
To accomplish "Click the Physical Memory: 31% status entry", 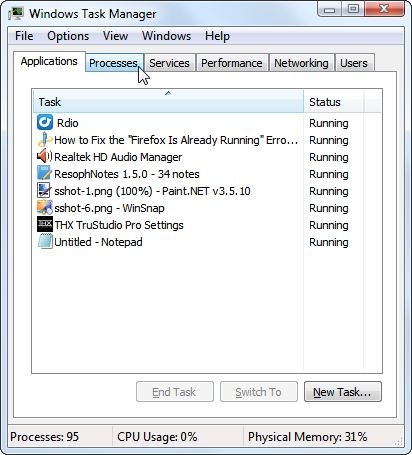I will point(307,436).
